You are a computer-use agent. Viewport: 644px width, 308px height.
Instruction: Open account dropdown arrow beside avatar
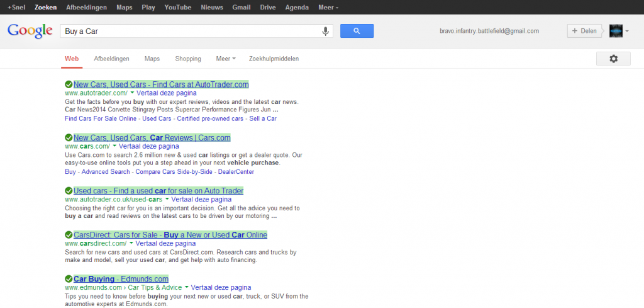click(x=627, y=31)
